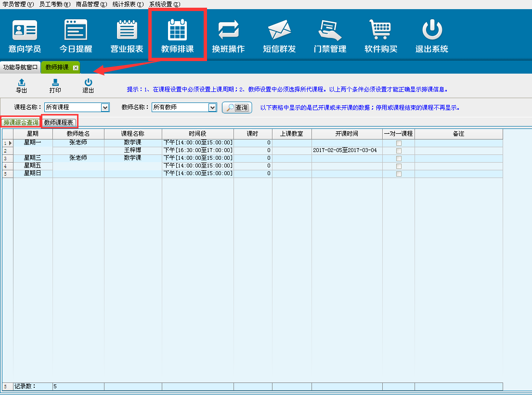The height and width of the screenshot is (395, 532).
Task: Expand the 课程名称 dropdown
Action: 105,107
